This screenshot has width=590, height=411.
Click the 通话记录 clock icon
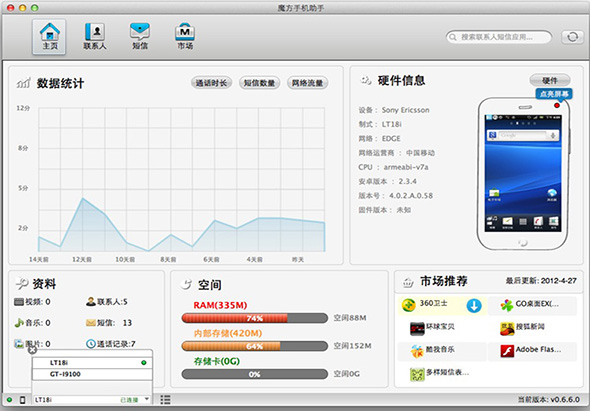click(91, 344)
